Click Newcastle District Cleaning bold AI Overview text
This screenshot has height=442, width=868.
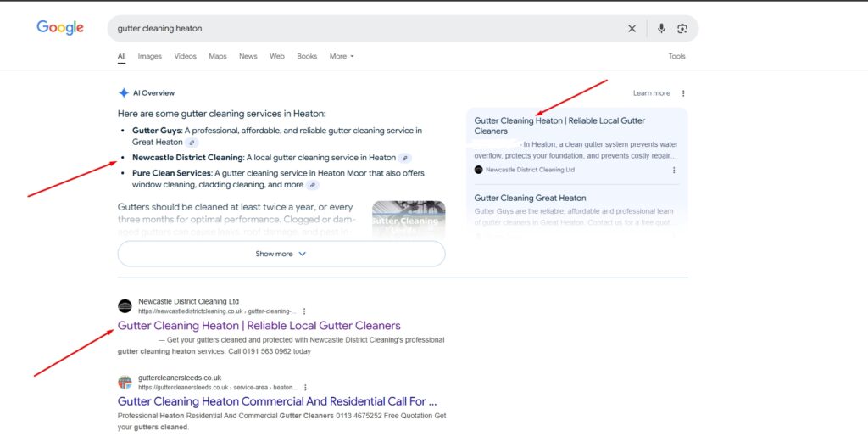coord(187,157)
